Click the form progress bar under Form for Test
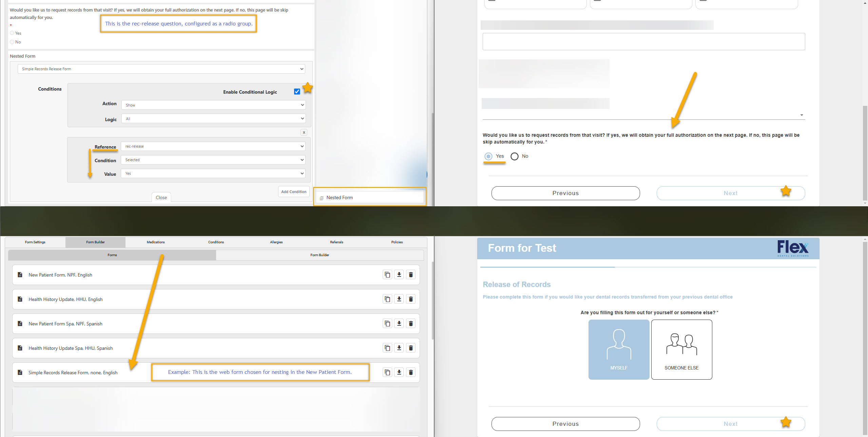868x437 pixels. coord(648,267)
